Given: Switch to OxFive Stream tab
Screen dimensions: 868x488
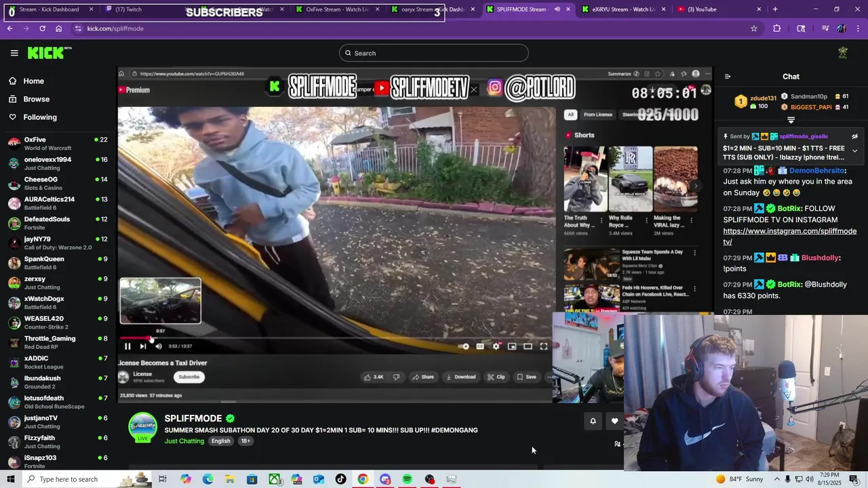Looking at the screenshot, I should point(338,9).
